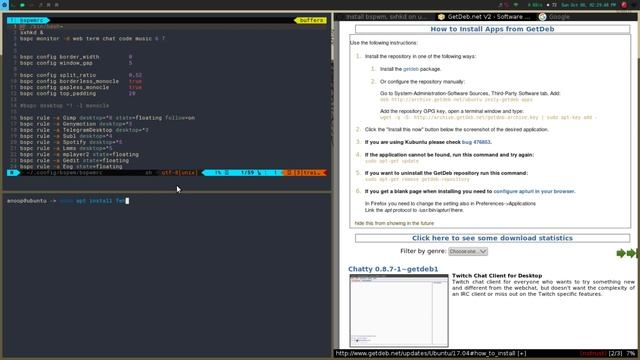Click the '[2/3]' tab counter in status bar

click(x=616, y=353)
